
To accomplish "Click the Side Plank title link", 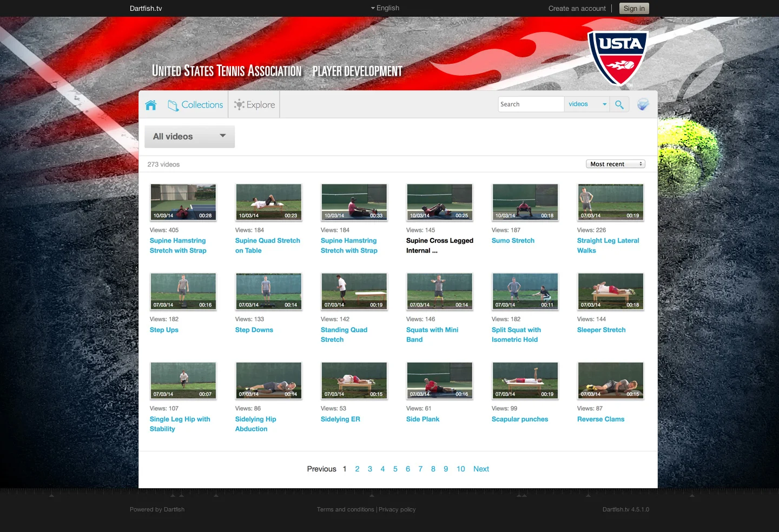I will [x=422, y=419].
